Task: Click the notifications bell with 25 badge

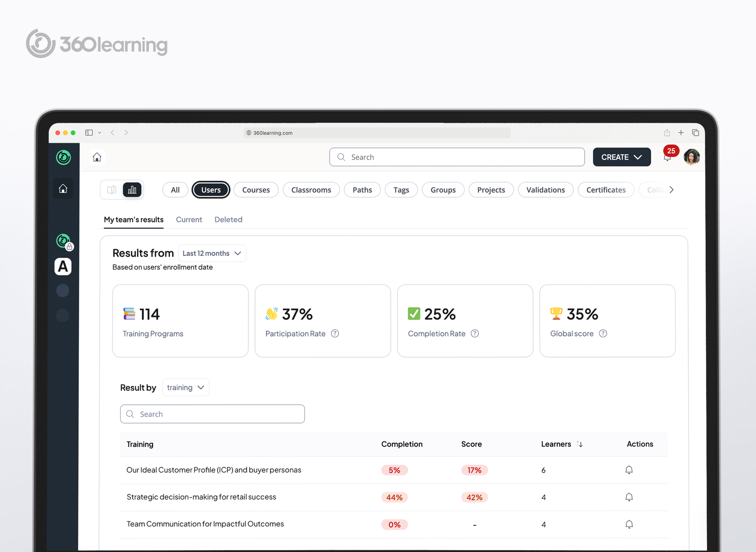Action: tap(667, 156)
